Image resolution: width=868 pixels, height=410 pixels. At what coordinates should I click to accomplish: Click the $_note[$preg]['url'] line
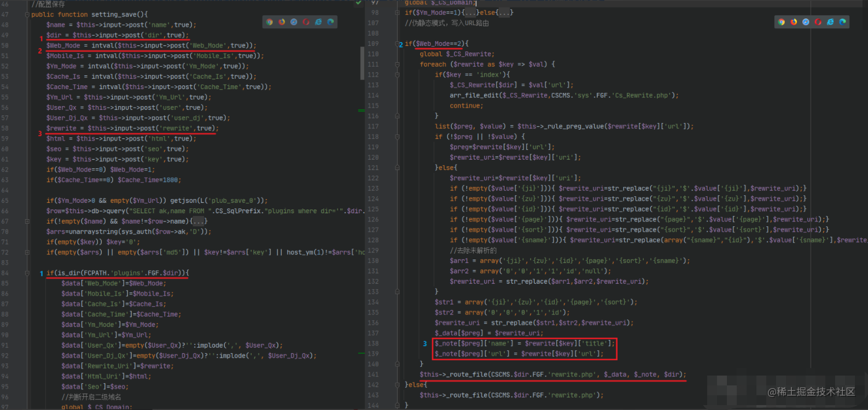519,354
